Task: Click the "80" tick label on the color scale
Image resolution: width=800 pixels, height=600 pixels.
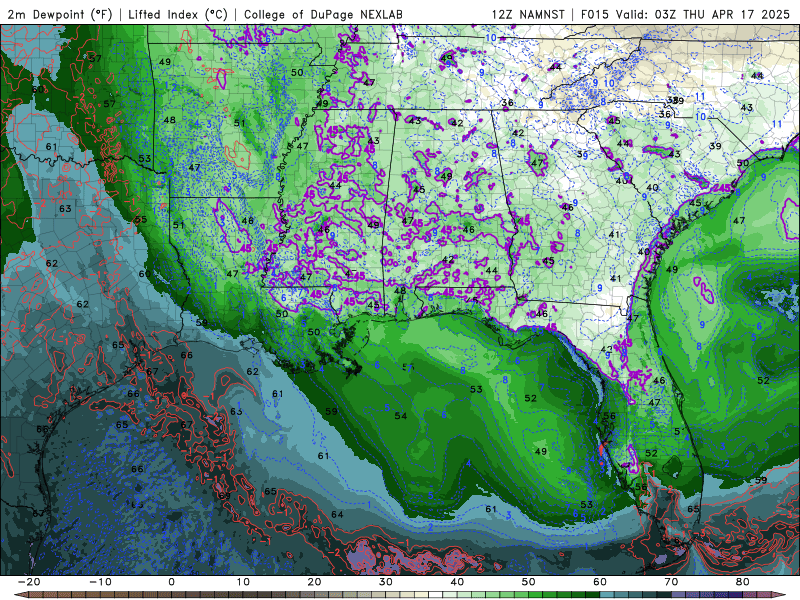Action: pos(743,582)
